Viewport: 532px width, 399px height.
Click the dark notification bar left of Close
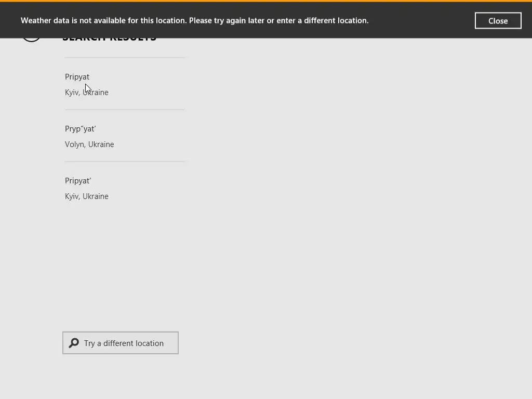(x=421, y=21)
